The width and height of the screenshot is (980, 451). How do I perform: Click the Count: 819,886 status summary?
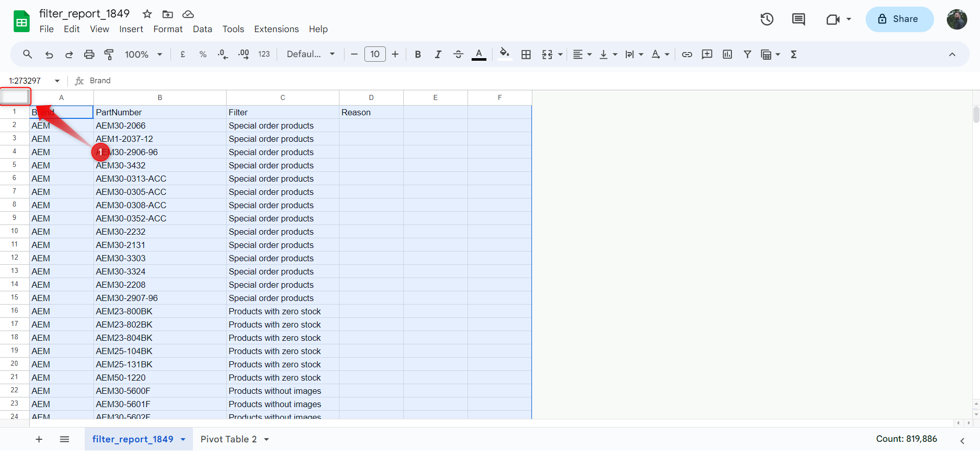coord(906,439)
